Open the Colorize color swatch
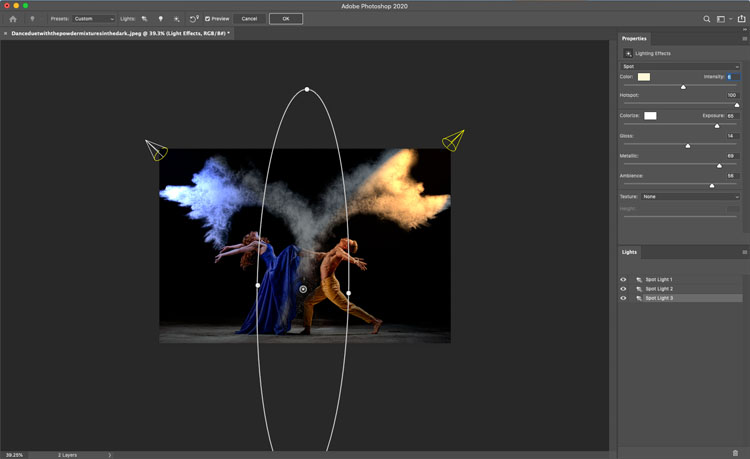Screen dimensions: 750x459 (650, 116)
